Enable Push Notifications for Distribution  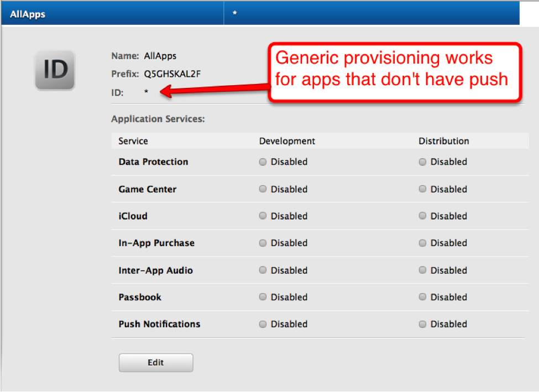[422, 324]
